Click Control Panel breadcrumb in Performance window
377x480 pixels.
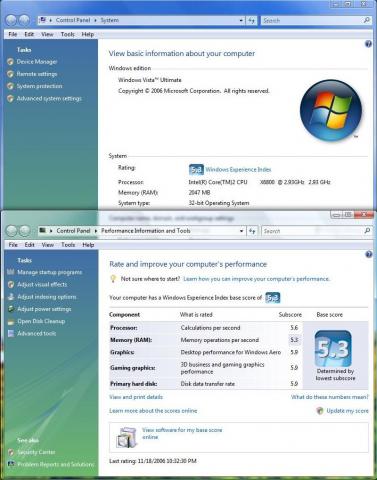click(x=73, y=231)
